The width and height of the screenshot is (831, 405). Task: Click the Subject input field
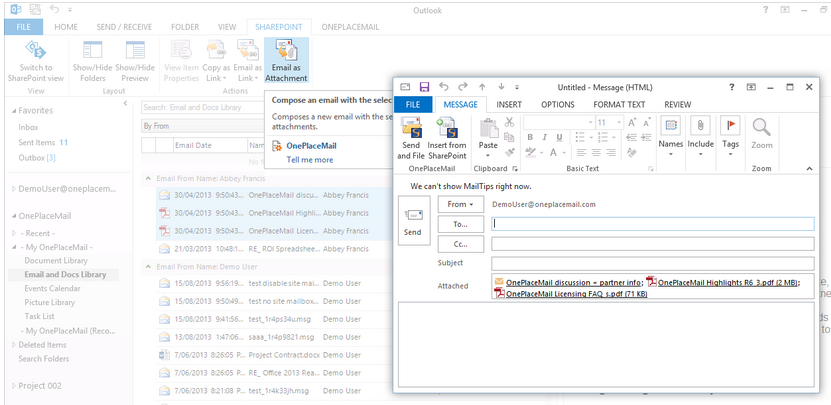[x=652, y=263]
